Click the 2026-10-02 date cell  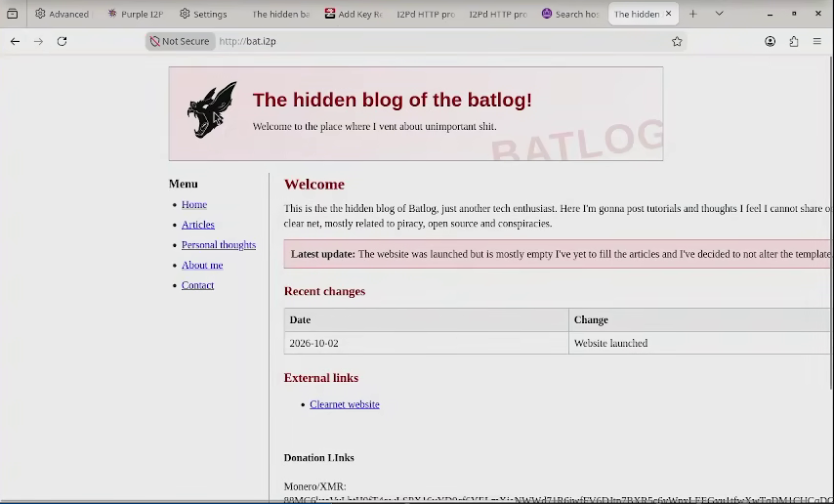(x=426, y=343)
